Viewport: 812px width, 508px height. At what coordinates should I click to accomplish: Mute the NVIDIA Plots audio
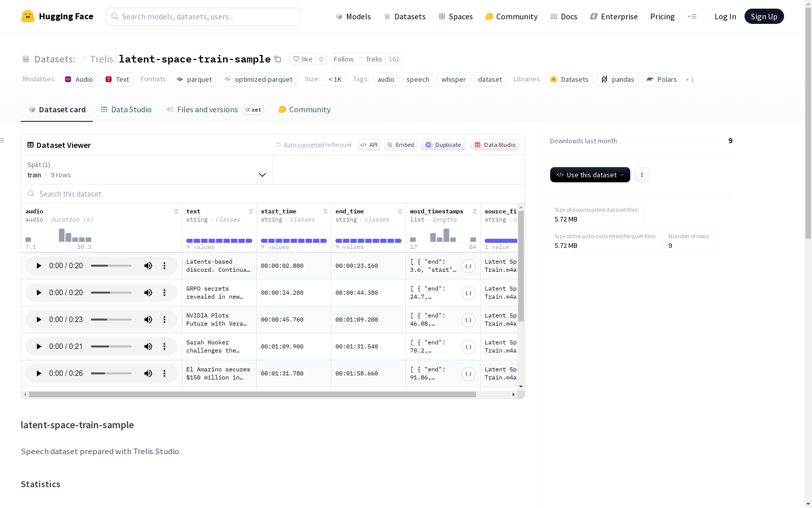(x=148, y=320)
